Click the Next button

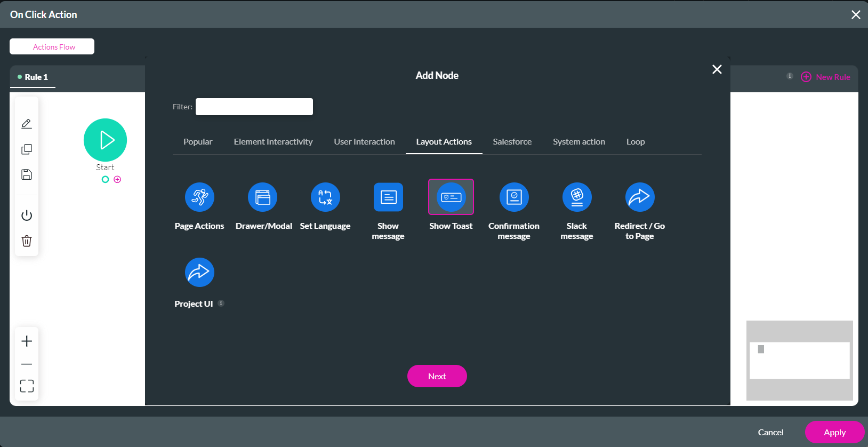click(x=437, y=376)
